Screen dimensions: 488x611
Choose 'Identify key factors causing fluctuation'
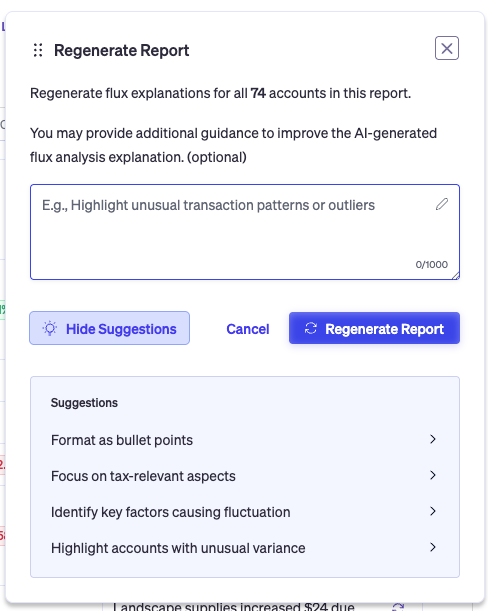pyautogui.click(x=244, y=512)
